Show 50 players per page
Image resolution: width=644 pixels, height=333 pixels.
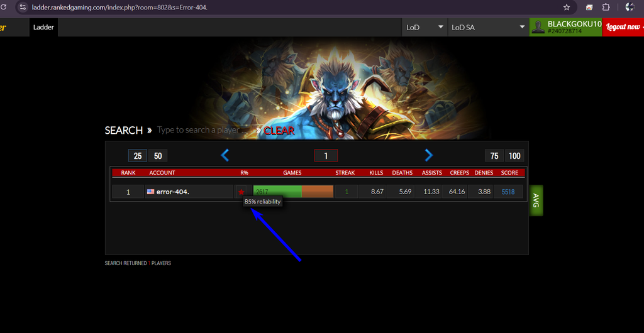pos(158,156)
